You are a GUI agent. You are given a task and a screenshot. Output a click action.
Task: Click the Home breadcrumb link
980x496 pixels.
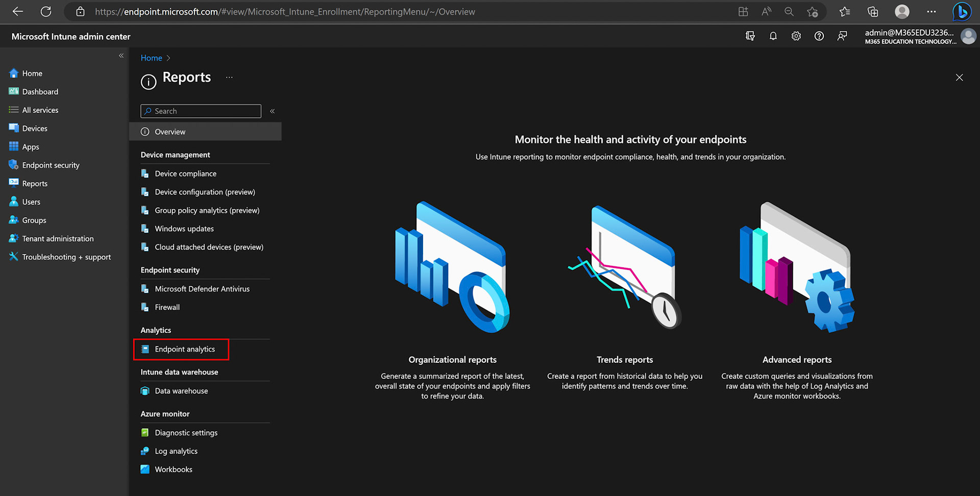[151, 58]
